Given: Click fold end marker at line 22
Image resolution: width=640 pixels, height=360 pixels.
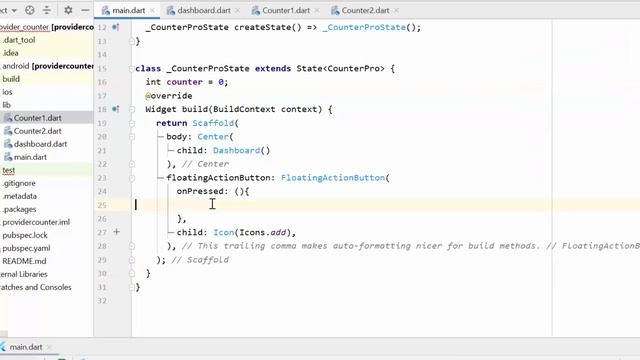Looking at the screenshot, I should (132, 164).
